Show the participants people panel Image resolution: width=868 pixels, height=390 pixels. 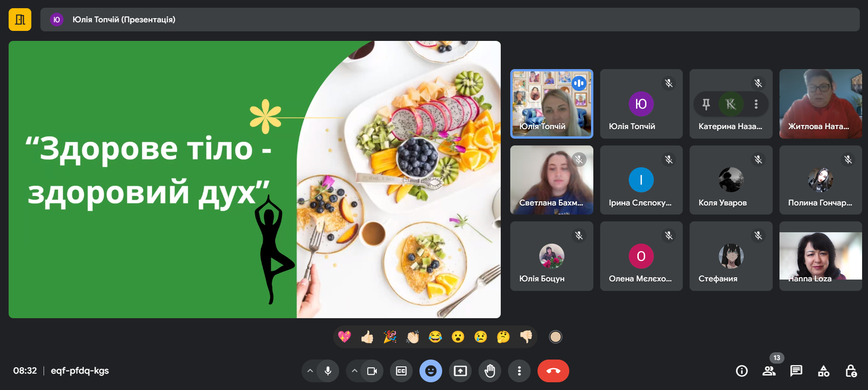coord(769,371)
